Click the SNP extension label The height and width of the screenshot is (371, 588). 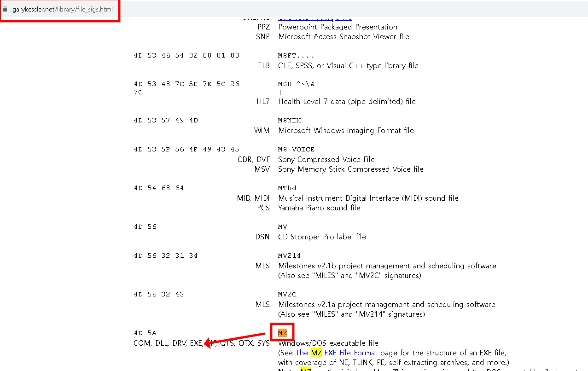pos(263,36)
